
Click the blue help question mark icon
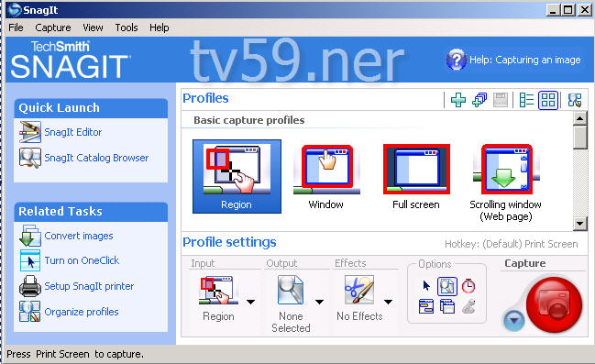pos(457,60)
